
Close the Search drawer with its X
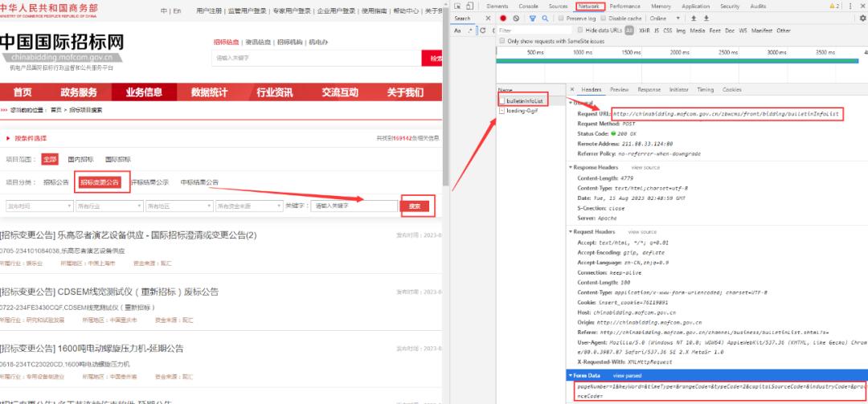click(x=488, y=18)
